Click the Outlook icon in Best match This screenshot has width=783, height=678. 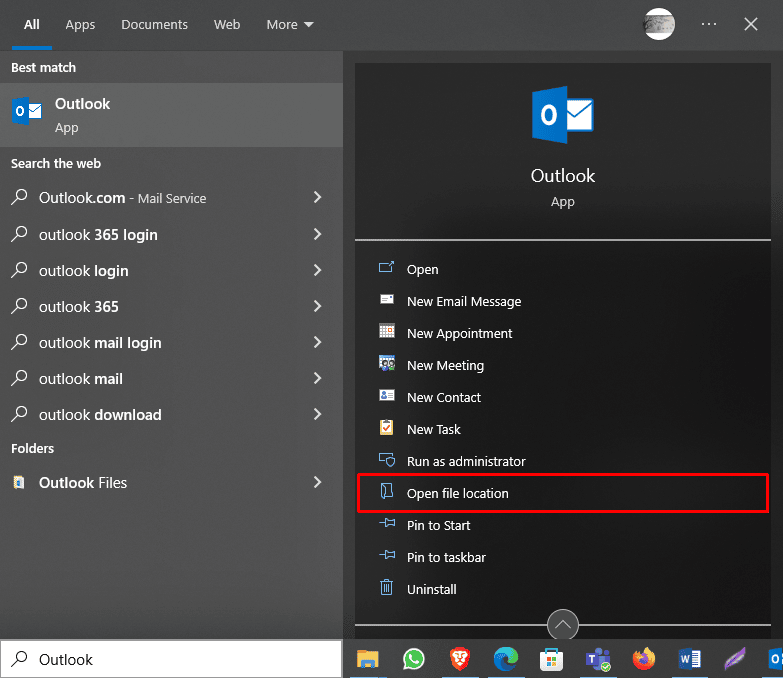27,111
